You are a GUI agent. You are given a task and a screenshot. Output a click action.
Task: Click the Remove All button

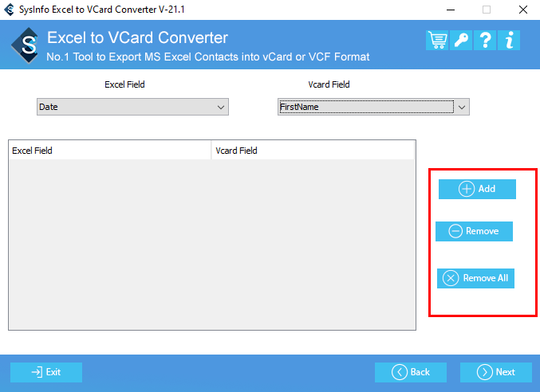(x=475, y=278)
